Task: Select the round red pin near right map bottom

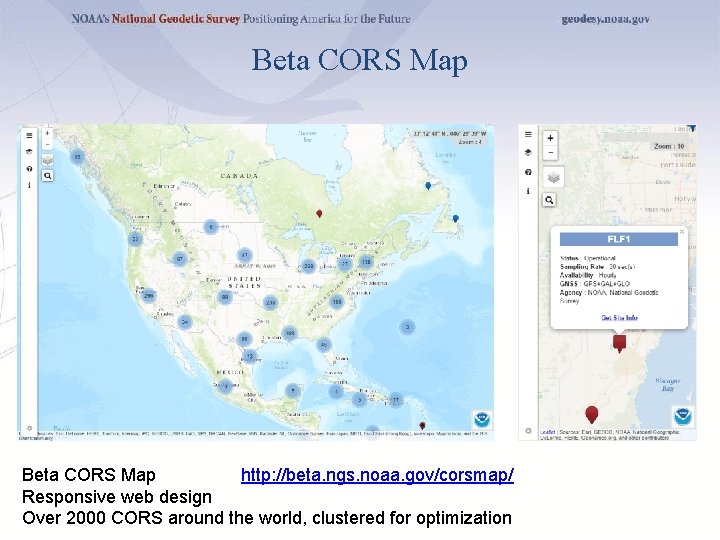Action: 592,415
